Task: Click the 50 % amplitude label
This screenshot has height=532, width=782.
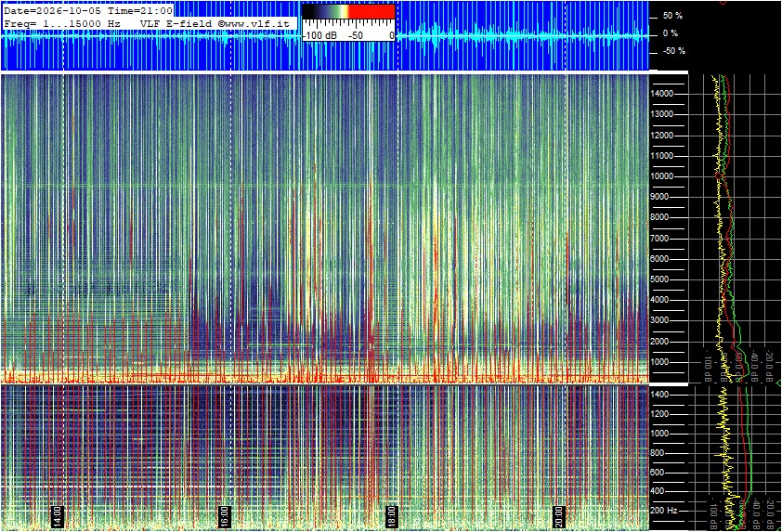Action: (672, 16)
